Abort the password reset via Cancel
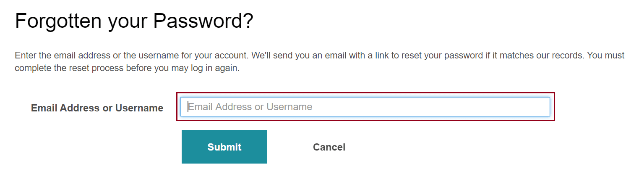The width and height of the screenshot is (644, 185). click(329, 147)
